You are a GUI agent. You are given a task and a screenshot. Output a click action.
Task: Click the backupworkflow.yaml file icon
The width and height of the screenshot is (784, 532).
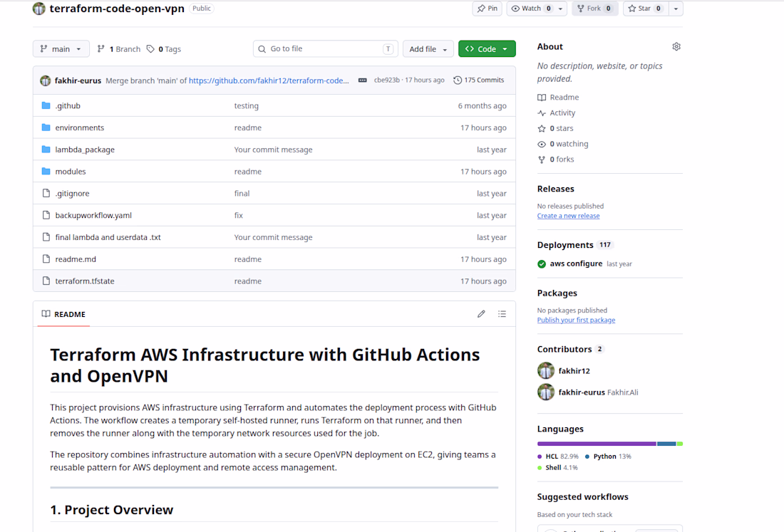[x=46, y=215]
